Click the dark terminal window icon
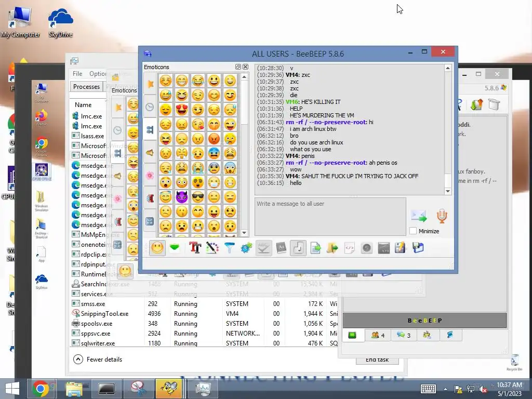This screenshot has height=399, width=532. click(x=384, y=248)
